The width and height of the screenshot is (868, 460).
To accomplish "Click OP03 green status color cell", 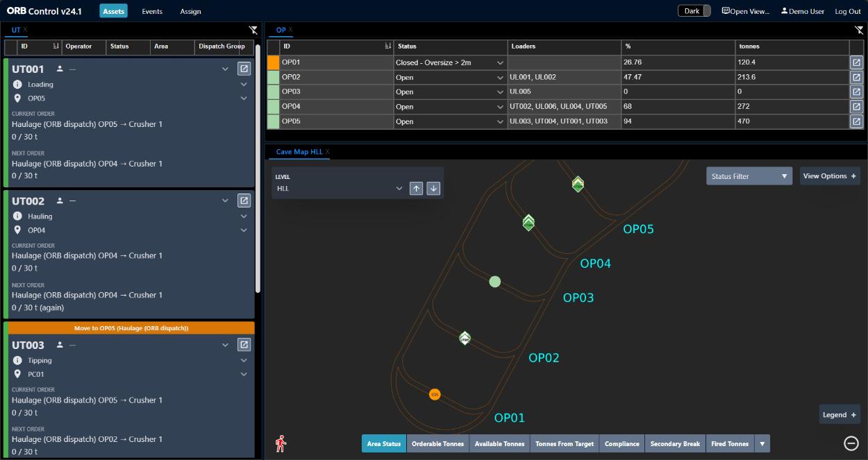I will 273,92.
